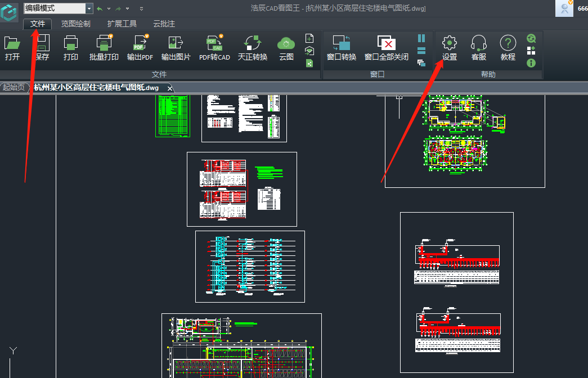
Task: Contact support via 客服 headset icon
Action: (478, 48)
